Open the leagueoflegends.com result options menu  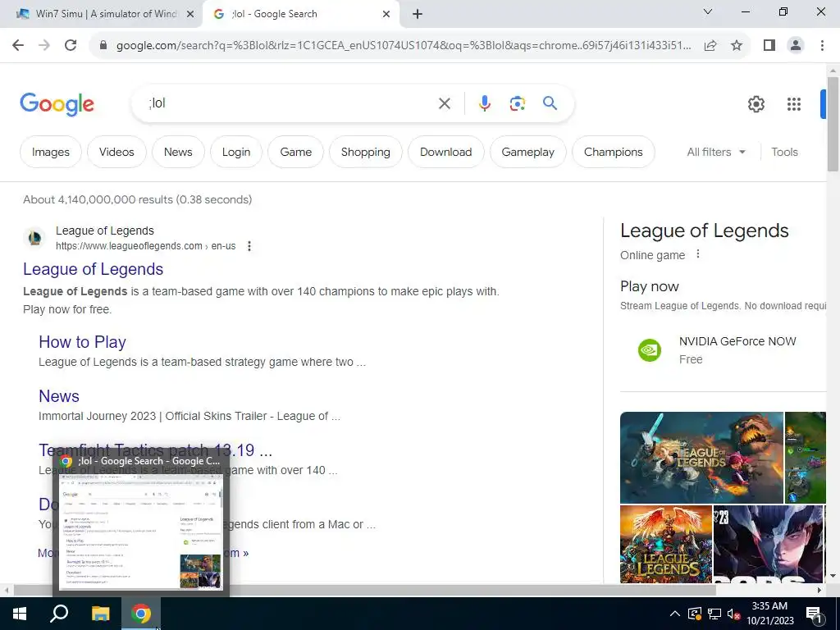(x=249, y=246)
